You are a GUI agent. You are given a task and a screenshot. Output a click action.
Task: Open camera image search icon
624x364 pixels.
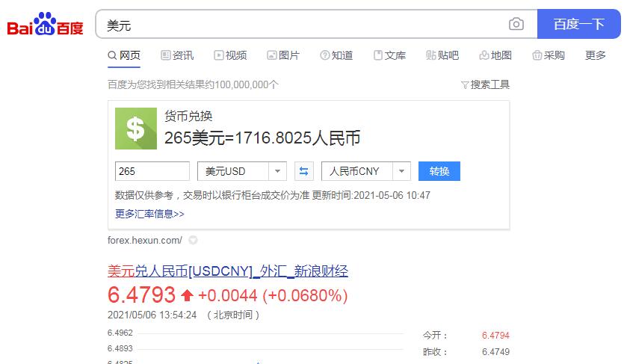point(516,24)
